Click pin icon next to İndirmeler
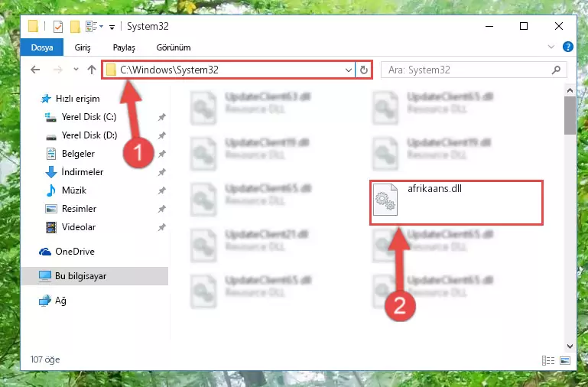 (161, 172)
